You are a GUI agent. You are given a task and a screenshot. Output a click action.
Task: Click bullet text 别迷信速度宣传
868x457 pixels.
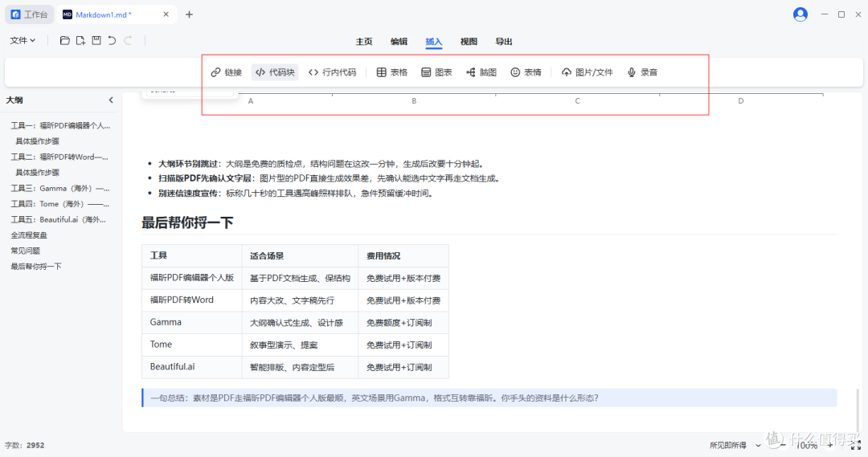(189, 193)
